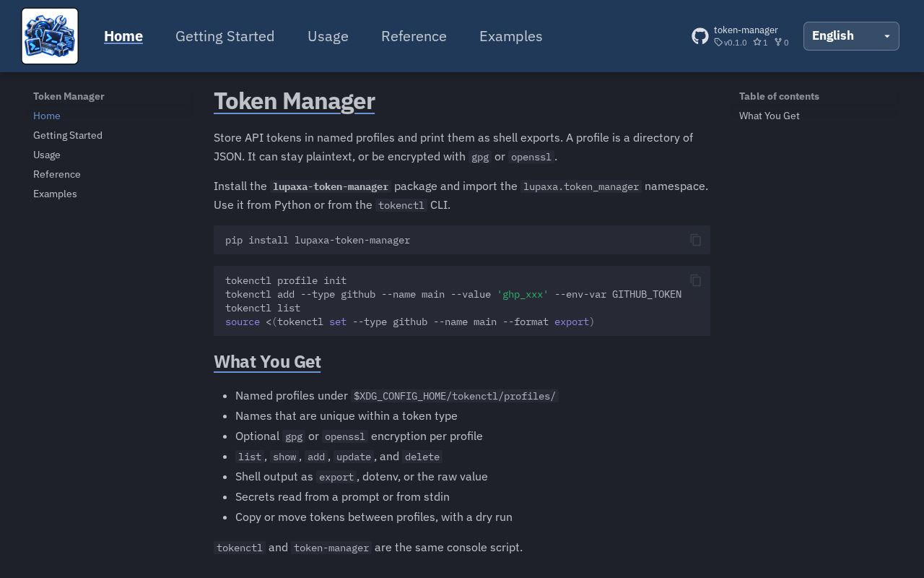Click the Token Manager page heading
Screen dimensions: 924x578
[295, 101]
